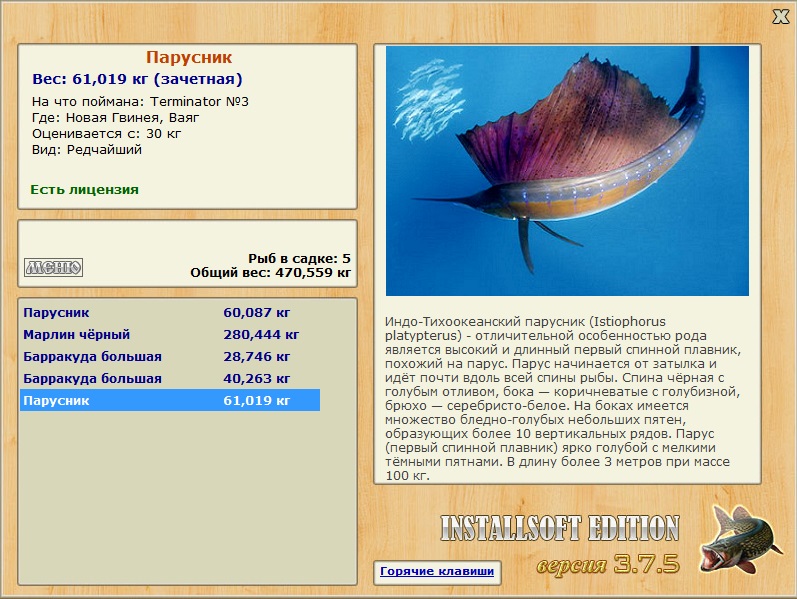Open the Горячие клавиши link
This screenshot has width=797, height=599.
(x=436, y=572)
